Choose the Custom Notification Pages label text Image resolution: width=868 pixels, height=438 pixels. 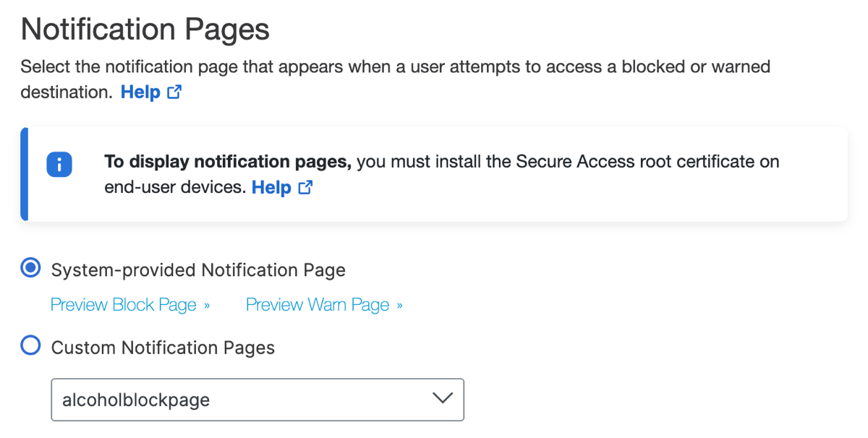tap(163, 348)
